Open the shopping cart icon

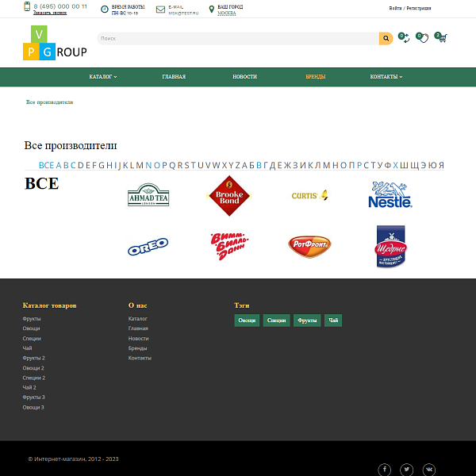pyautogui.click(x=442, y=37)
